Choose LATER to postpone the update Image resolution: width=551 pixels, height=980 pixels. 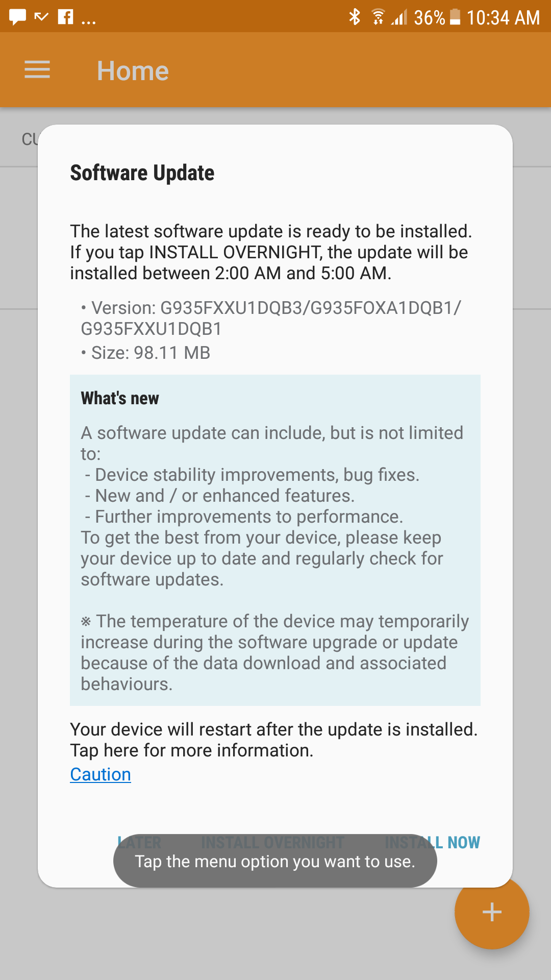[139, 842]
